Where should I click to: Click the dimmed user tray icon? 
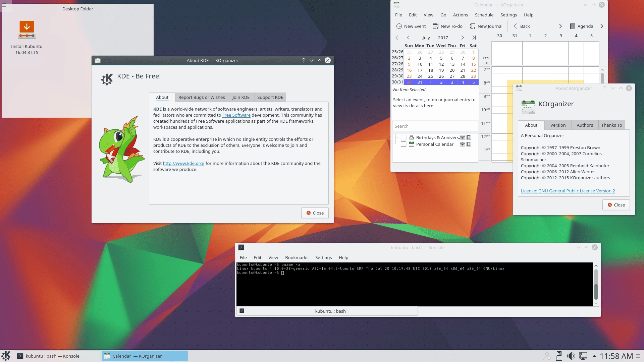click(x=547, y=356)
